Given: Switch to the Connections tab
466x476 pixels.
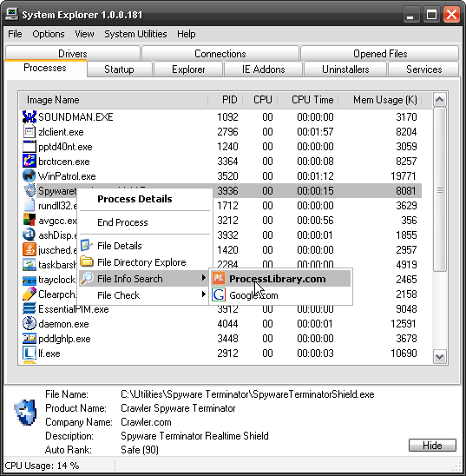Looking at the screenshot, I should (x=220, y=54).
